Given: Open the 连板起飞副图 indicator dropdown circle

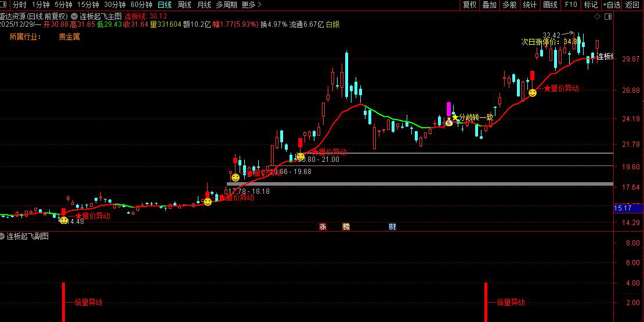Looking at the screenshot, I should tap(2, 236).
